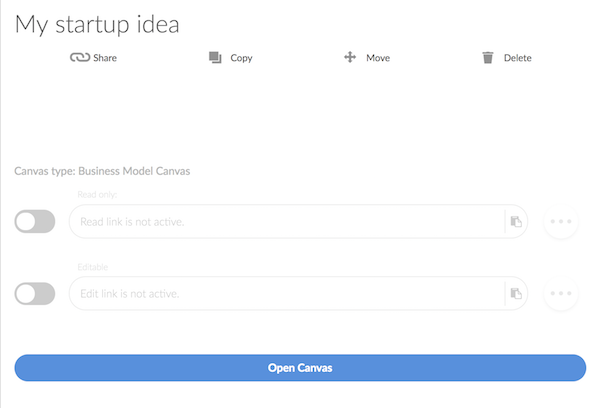Image resolution: width=600 pixels, height=408 pixels.
Task: Open more options for the read link
Action: coord(561,222)
